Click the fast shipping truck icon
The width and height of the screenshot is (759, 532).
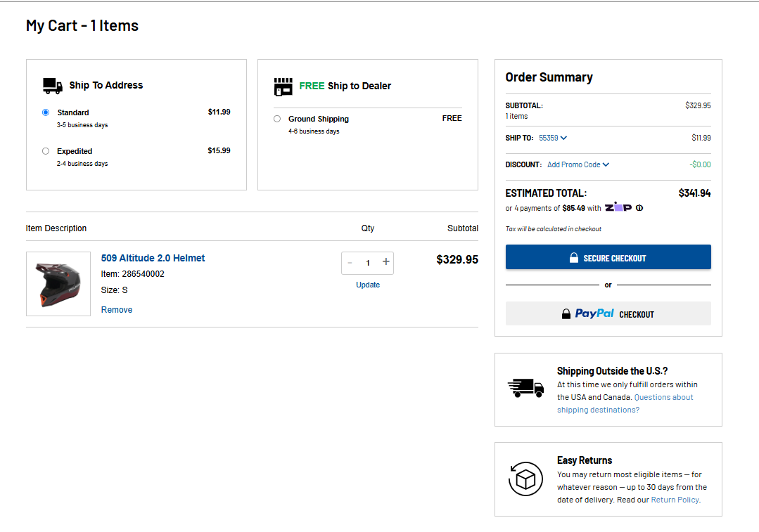point(525,388)
